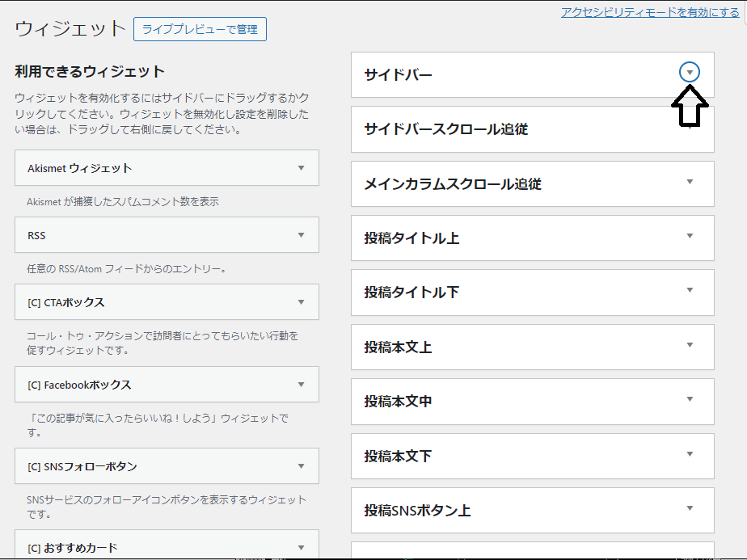Expand the 投稿本文中 widget area arrow

[x=690, y=399]
